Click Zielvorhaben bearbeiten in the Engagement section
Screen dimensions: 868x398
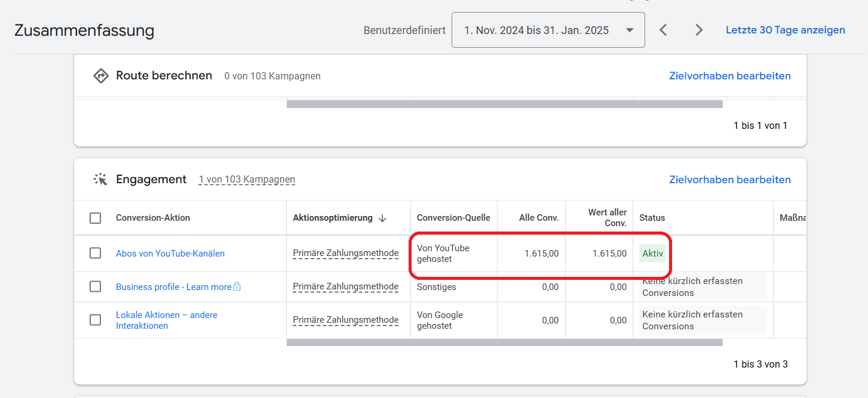pos(729,180)
